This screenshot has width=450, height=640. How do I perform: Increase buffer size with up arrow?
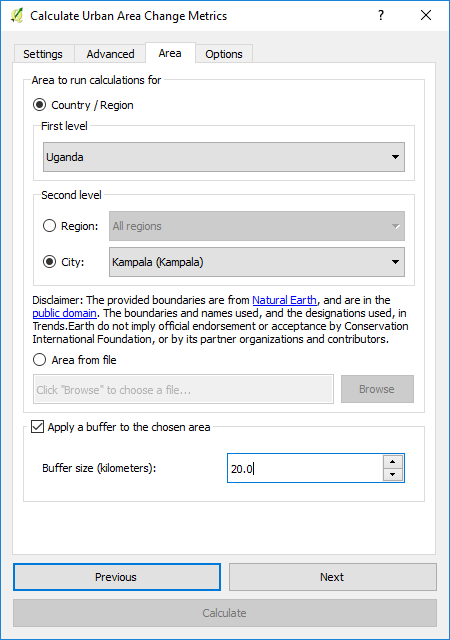pos(393,462)
